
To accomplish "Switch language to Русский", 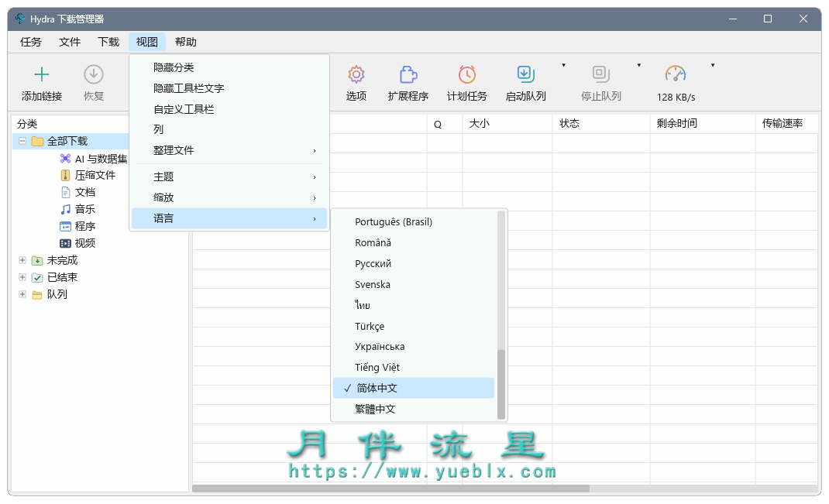I will tap(414, 264).
